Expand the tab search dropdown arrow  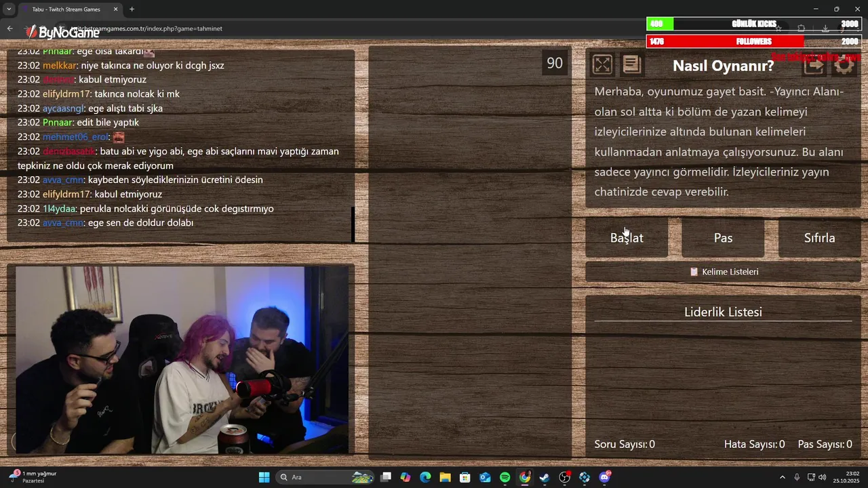coord(9,9)
